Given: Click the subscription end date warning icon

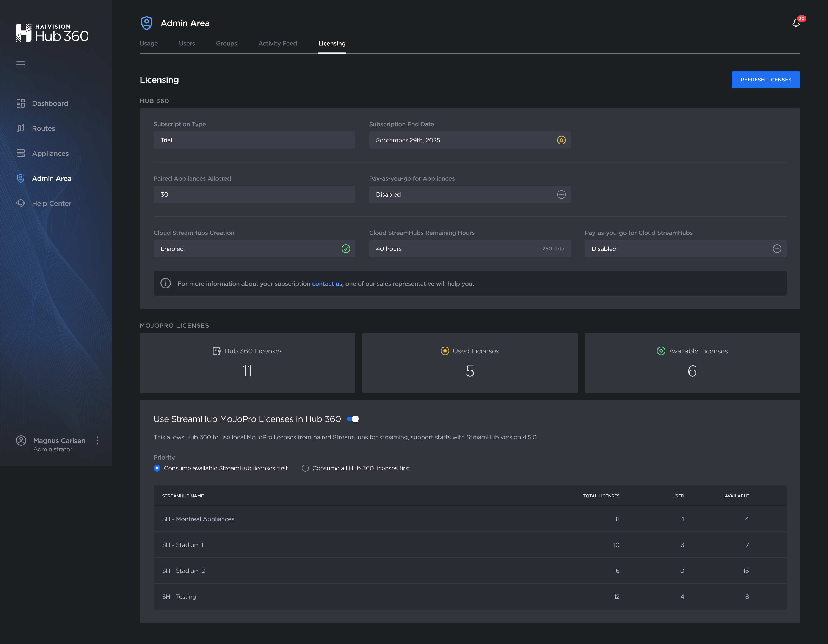Looking at the screenshot, I should click(561, 140).
